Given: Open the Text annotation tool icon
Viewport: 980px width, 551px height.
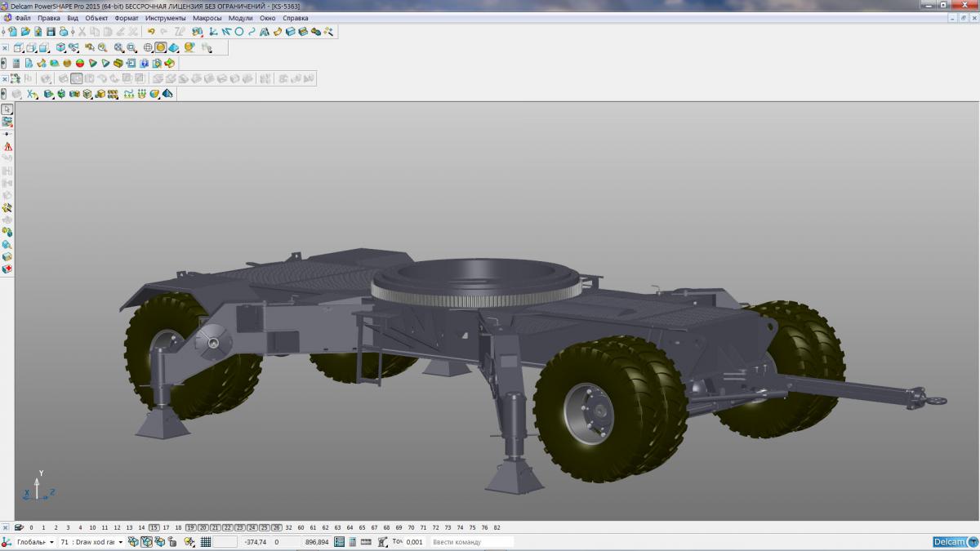Looking at the screenshot, I should (x=265, y=31).
